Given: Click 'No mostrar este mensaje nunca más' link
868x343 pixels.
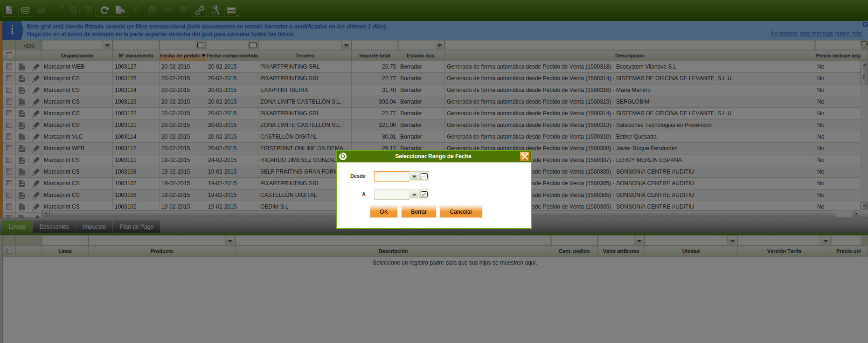Looking at the screenshot, I should coord(816,34).
